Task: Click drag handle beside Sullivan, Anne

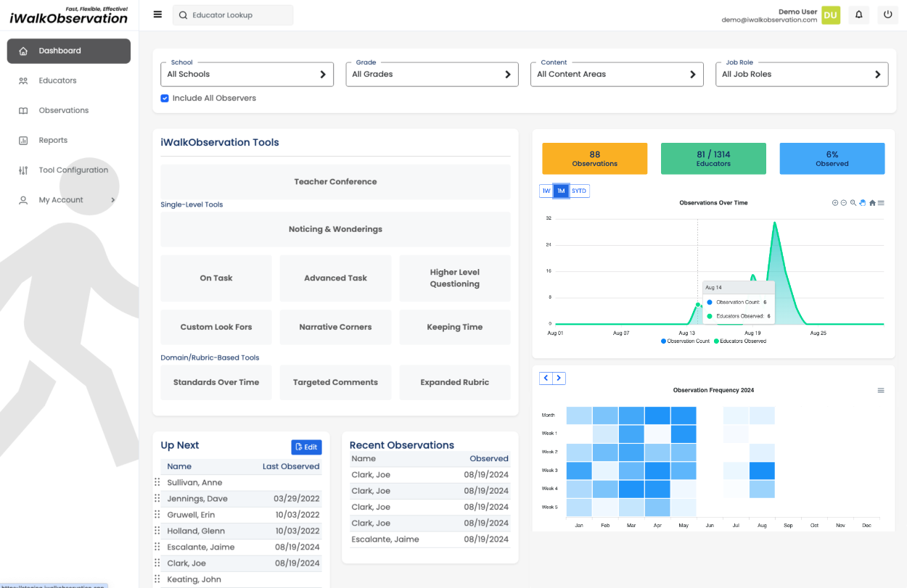Action: coord(157,482)
